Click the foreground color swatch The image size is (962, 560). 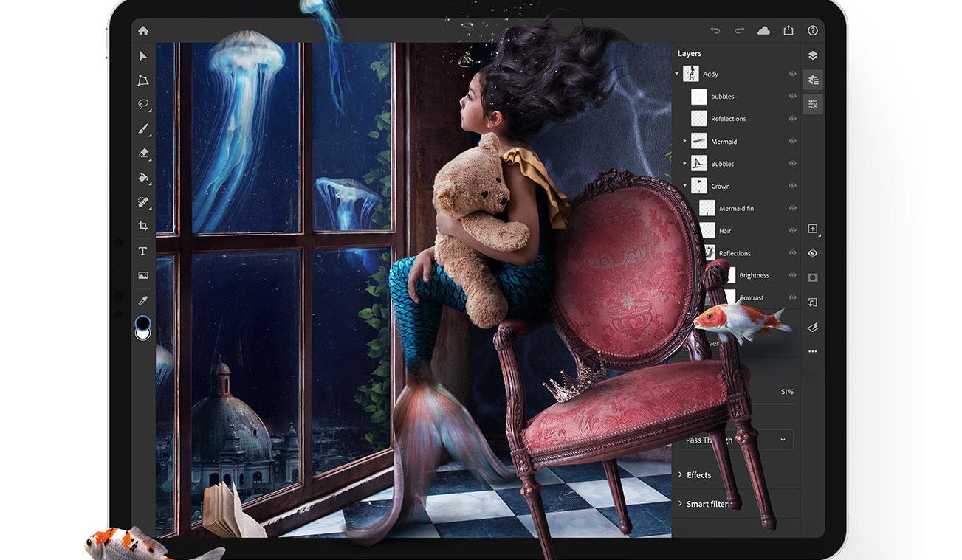pos(142,322)
